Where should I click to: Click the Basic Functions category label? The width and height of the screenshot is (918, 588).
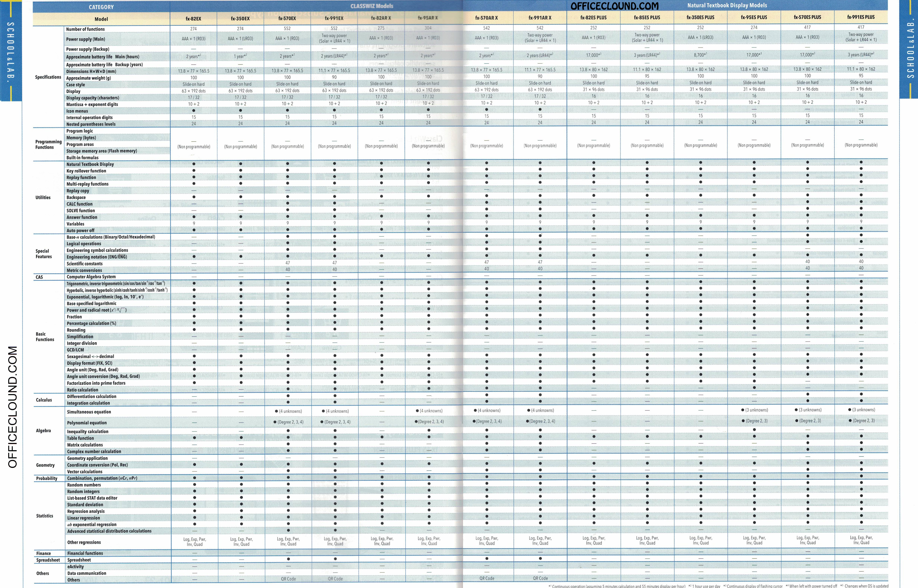45,337
